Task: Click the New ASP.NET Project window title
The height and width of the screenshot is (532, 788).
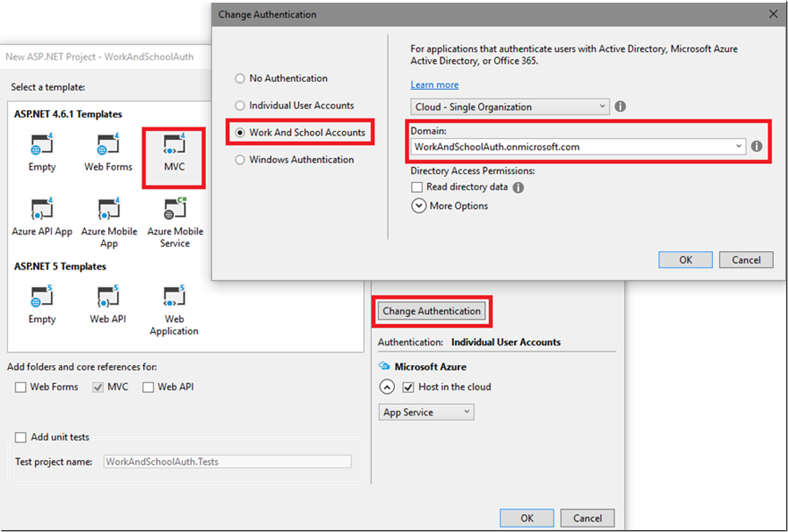Action: [x=100, y=57]
